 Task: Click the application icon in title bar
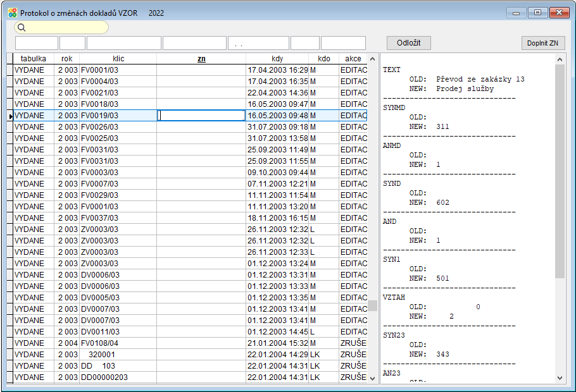[13, 13]
